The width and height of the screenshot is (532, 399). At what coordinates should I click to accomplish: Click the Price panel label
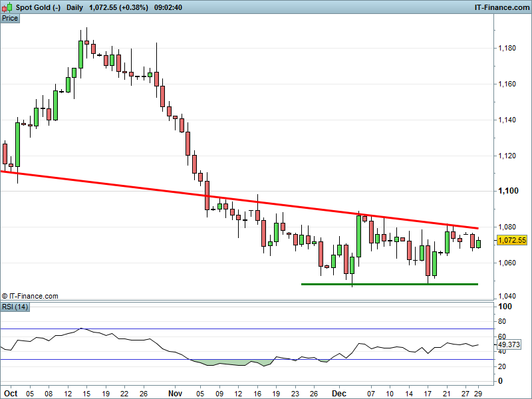(10, 18)
